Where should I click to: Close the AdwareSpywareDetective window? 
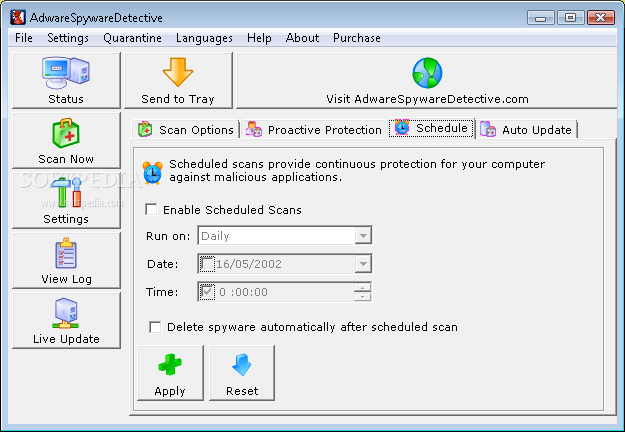(601, 18)
